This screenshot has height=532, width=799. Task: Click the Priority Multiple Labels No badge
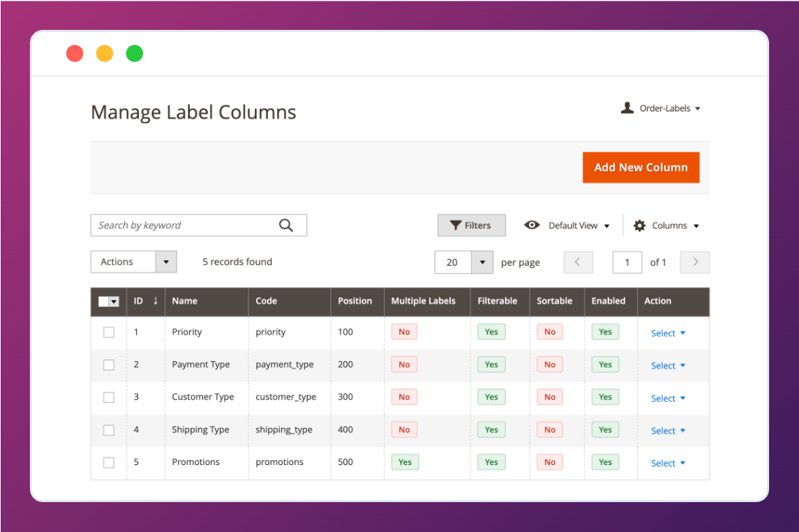point(404,332)
